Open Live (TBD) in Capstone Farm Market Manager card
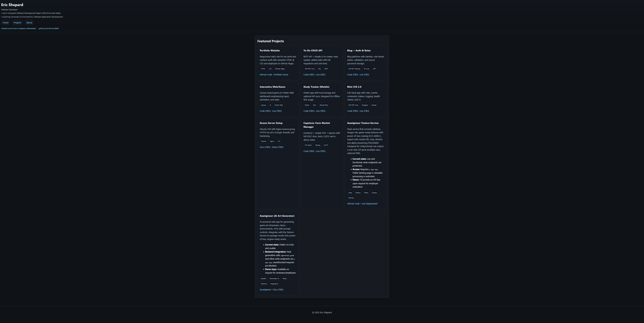 click(321, 151)
